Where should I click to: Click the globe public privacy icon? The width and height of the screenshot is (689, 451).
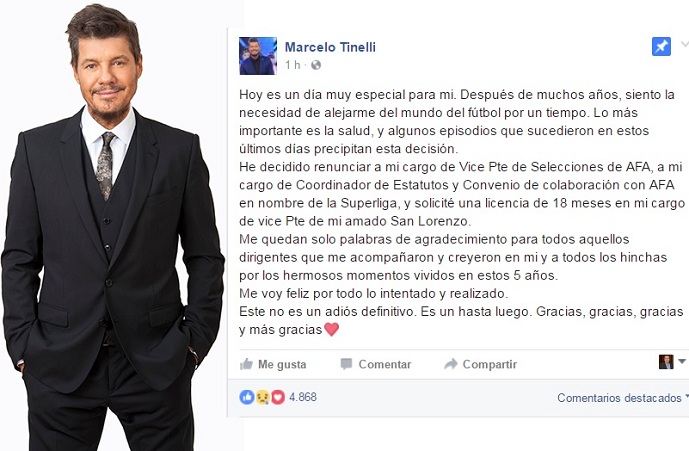(315, 65)
